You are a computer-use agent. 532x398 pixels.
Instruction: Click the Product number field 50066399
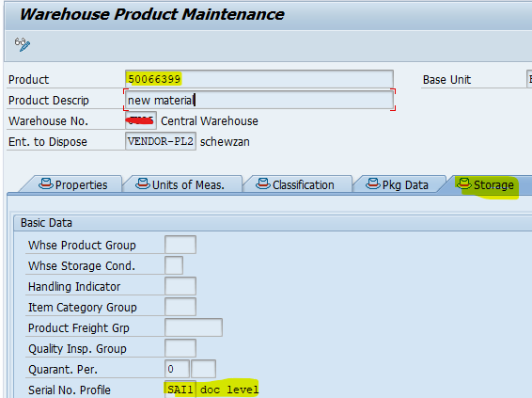coord(259,79)
